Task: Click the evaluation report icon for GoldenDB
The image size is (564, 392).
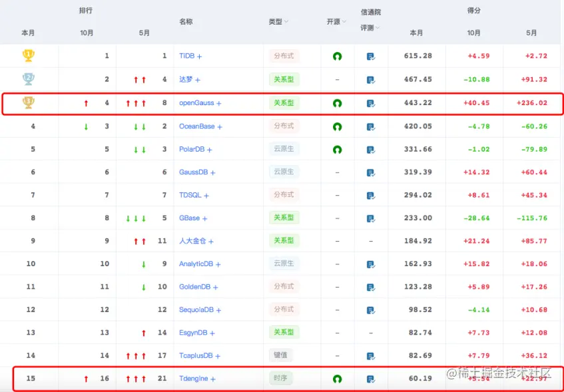Action: (x=371, y=288)
